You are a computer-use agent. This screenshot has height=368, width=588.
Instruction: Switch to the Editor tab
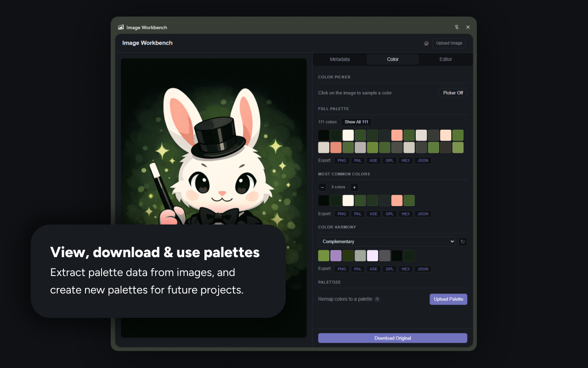click(445, 59)
